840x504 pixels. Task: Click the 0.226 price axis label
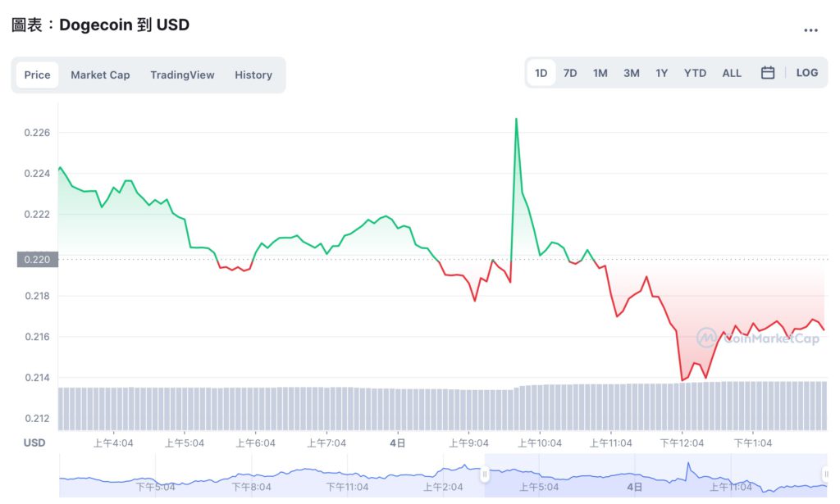(37, 133)
